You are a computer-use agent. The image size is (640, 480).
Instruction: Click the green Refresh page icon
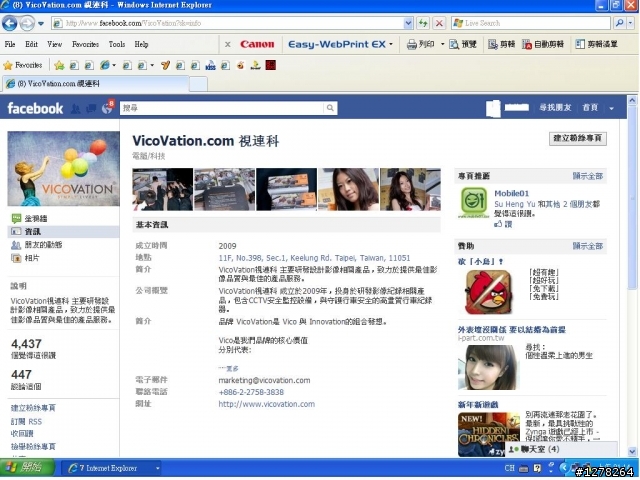tap(423, 23)
